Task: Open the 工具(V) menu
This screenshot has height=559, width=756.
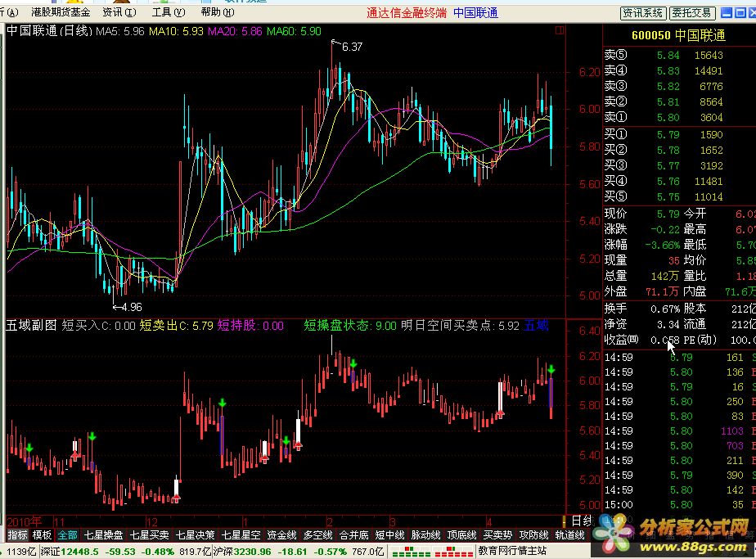Action: 169,12
